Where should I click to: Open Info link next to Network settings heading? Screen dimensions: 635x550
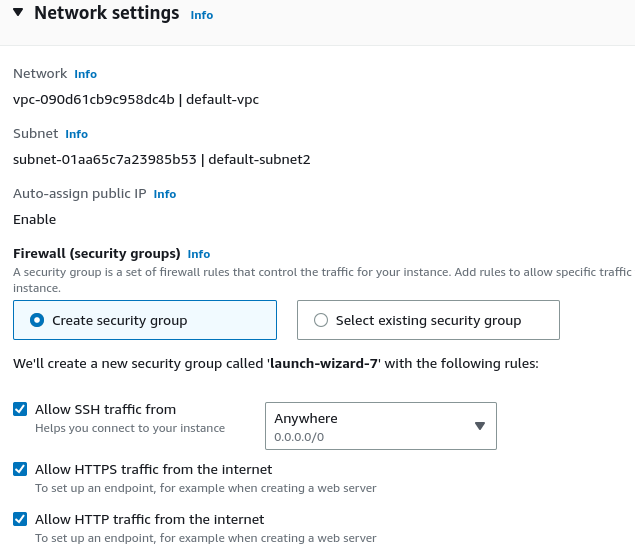pos(202,15)
